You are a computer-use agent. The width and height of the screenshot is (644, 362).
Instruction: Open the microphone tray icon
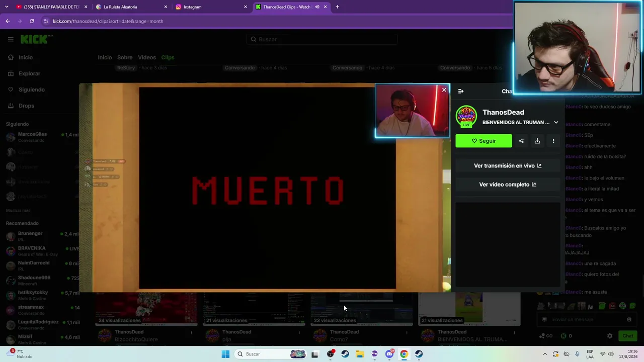tap(577, 354)
